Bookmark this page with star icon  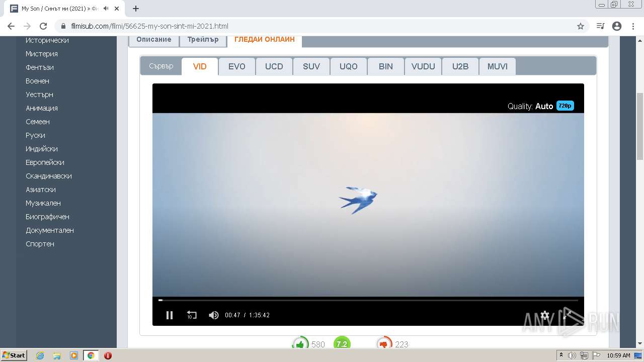(x=581, y=26)
